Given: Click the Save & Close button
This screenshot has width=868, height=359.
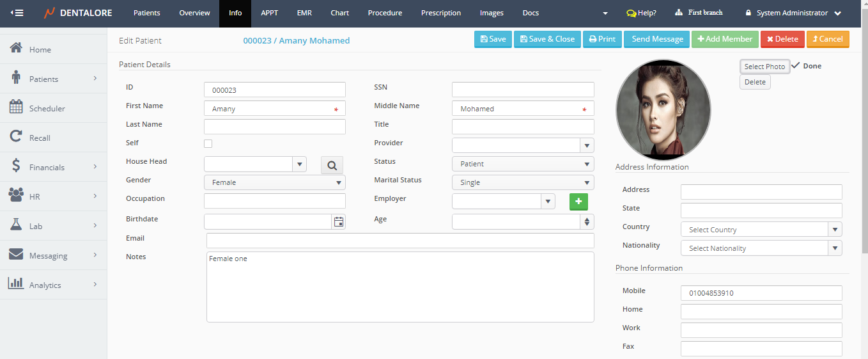Looking at the screenshot, I should tap(547, 39).
